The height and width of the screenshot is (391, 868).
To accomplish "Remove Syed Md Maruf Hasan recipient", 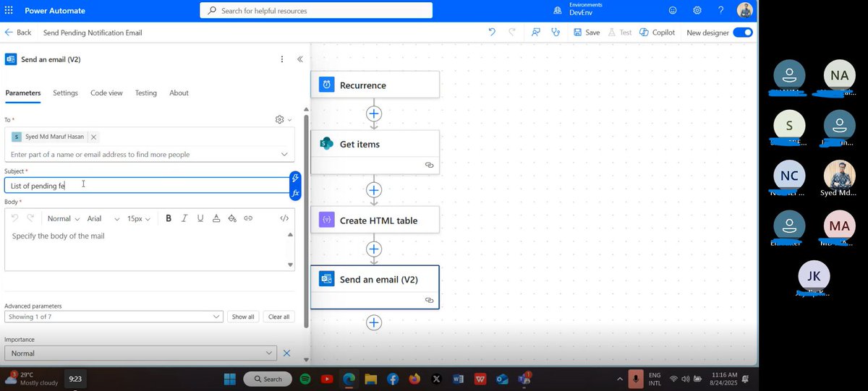I will coord(94,137).
